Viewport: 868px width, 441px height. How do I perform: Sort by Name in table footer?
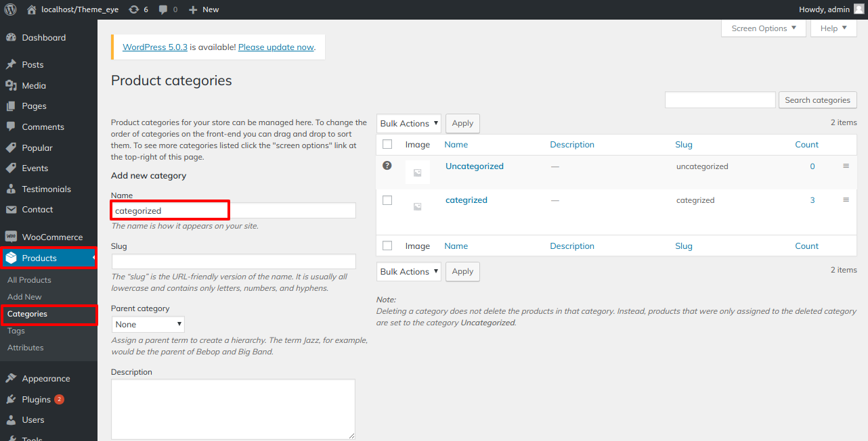point(456,246)
